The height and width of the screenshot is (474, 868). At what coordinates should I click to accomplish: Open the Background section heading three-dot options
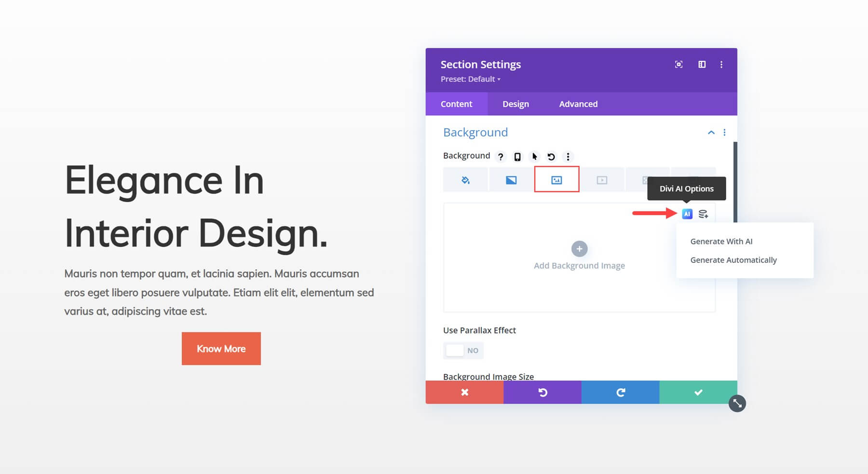click(724, 133)
